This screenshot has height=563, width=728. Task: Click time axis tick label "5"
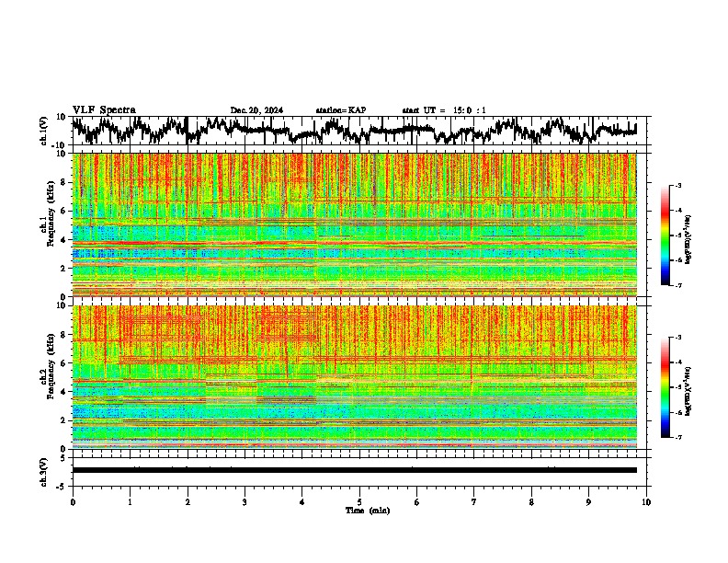pyautogui.click(x=359, y=502)
